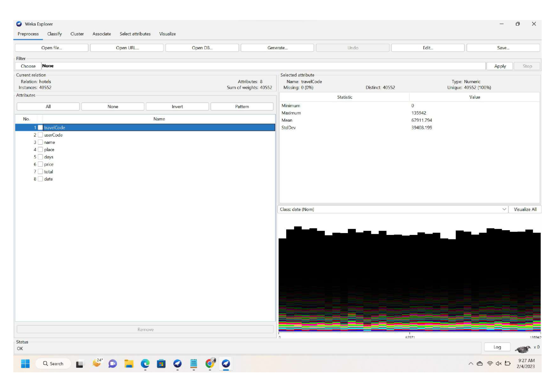Open Google Chrome from the taskbar

pyautogui.click(x=210, y=363)
